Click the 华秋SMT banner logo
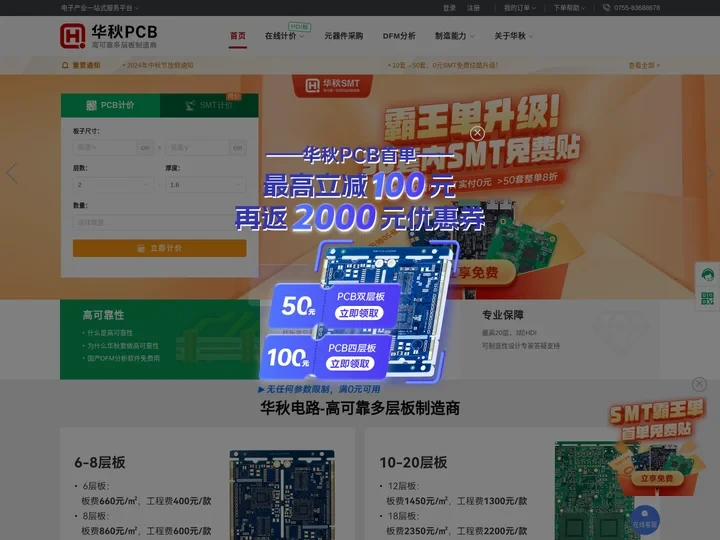Viewport: 720px width, 540px height. [332, 85]
